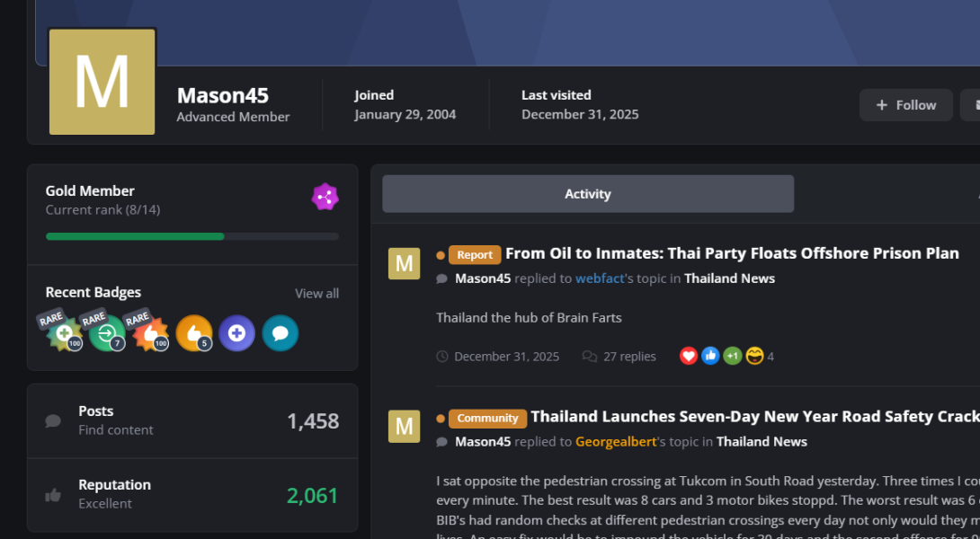Click the red heart reaction icon
980x539 pixels.
pyautogui.click(x=689, y=356)
